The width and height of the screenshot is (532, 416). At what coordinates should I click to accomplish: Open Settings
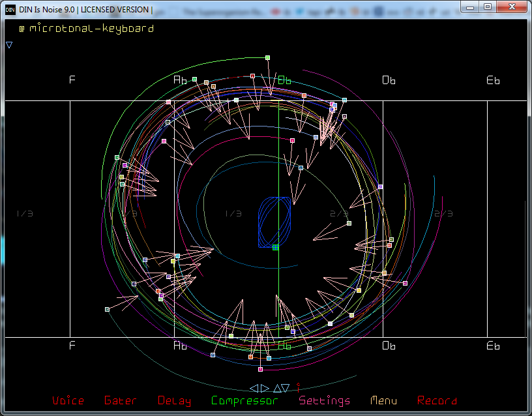324,401
